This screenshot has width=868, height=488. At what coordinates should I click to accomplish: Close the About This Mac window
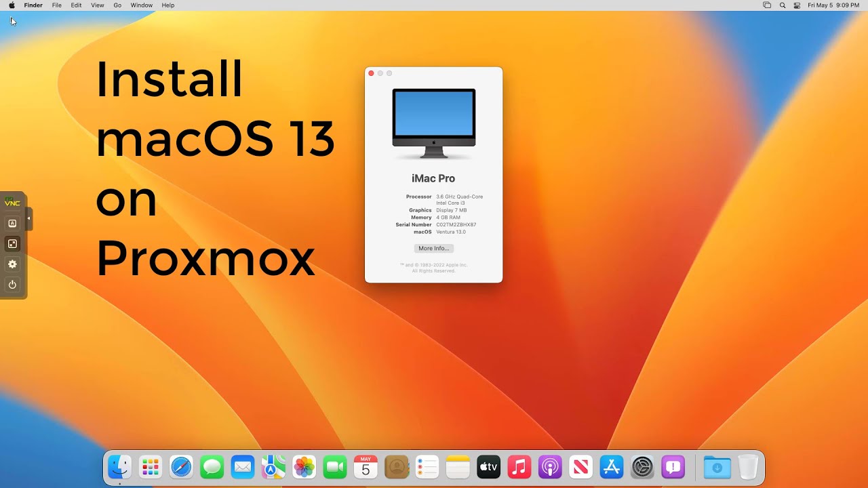click(371, 73)
